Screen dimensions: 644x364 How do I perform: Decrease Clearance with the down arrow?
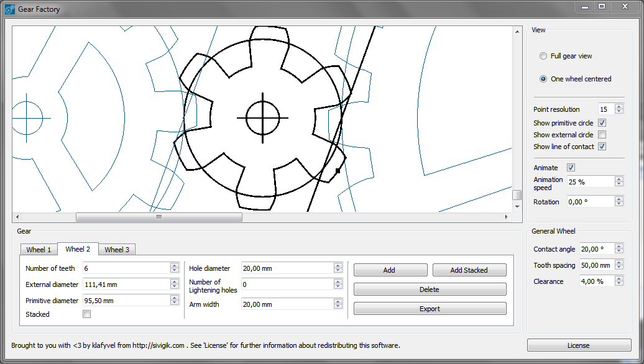619,283
